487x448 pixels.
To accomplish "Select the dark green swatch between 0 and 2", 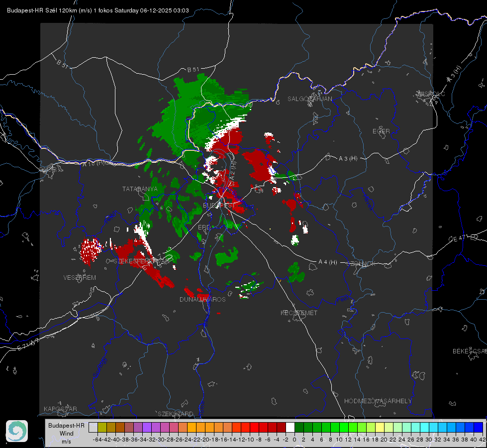I will pos(299,428).
